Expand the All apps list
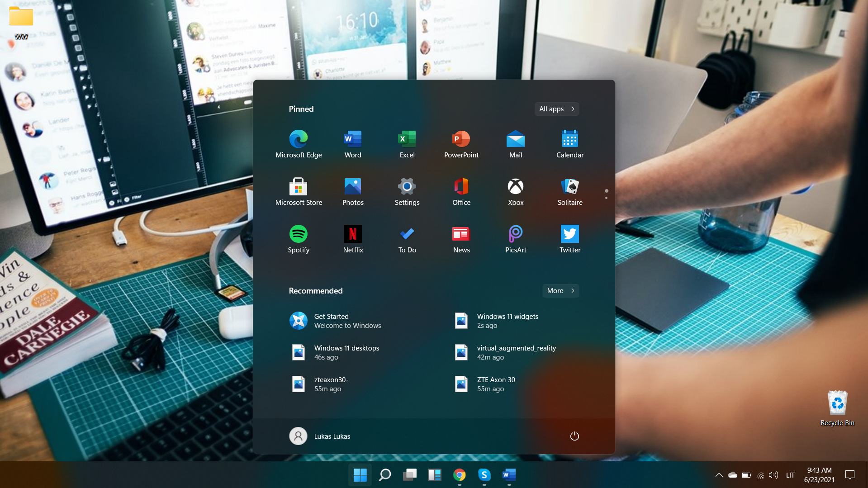 tap(557, 109)
